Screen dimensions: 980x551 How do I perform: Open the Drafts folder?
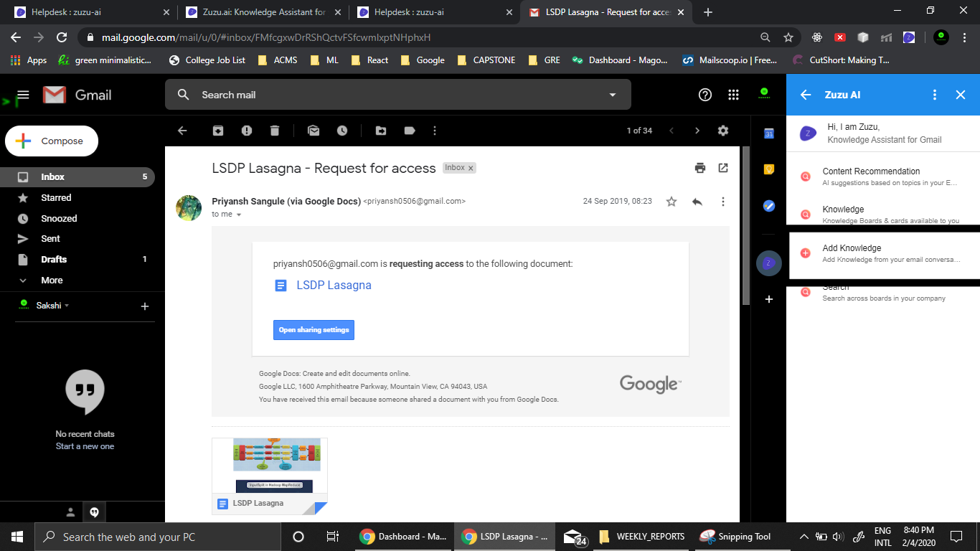coord(77,259)
